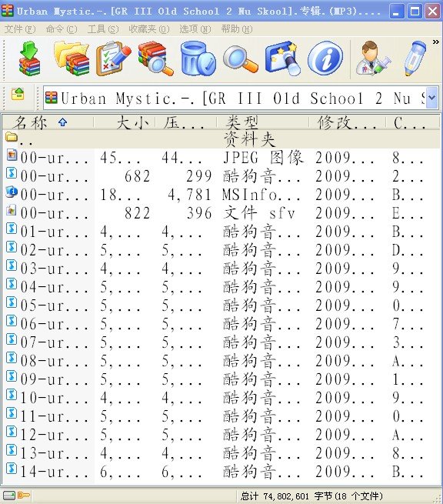Click the type cell 文件 sfv

coord(259,213)
